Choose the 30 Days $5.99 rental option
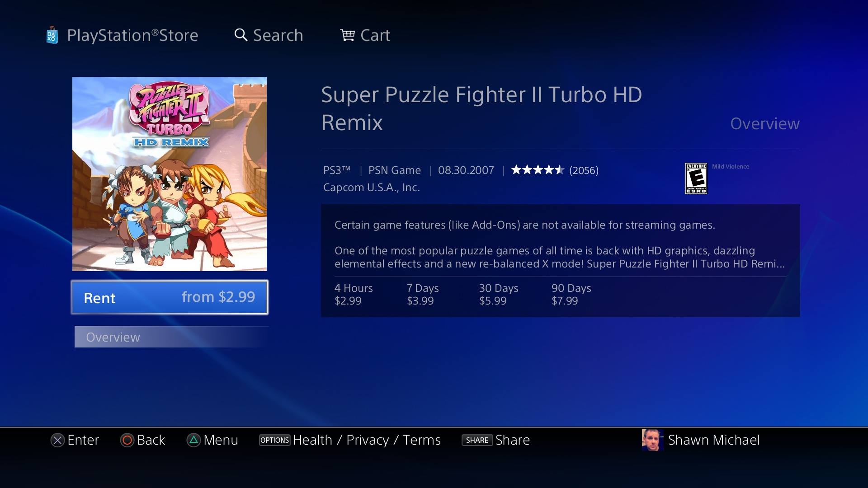Viewport: 868px width, 488px height. [499, 294]
